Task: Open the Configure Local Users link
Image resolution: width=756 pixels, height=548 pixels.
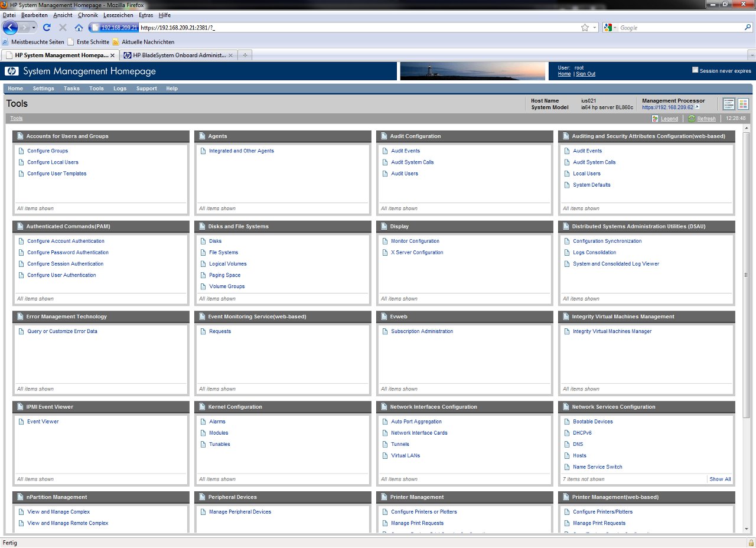Action: [53, 162]
